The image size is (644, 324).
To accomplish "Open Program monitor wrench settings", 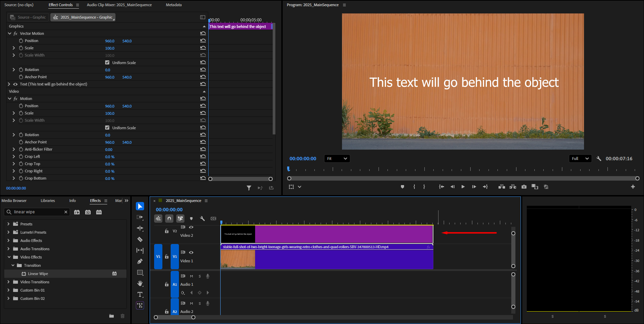I will 599,159.
